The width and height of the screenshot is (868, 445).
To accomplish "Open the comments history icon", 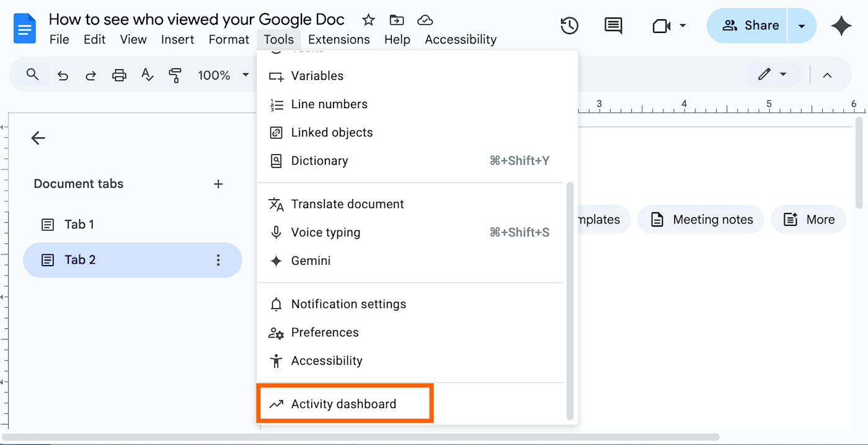I will tap(613, 25).
